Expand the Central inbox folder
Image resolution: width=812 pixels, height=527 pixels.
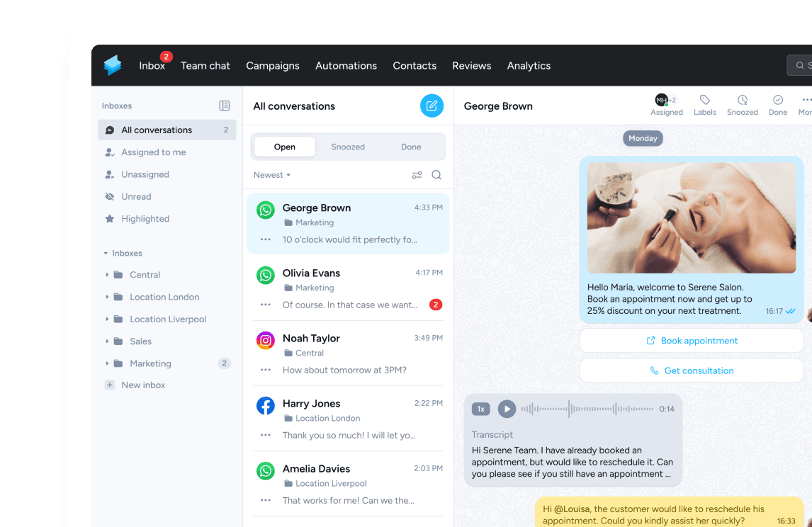coord(107,275)
